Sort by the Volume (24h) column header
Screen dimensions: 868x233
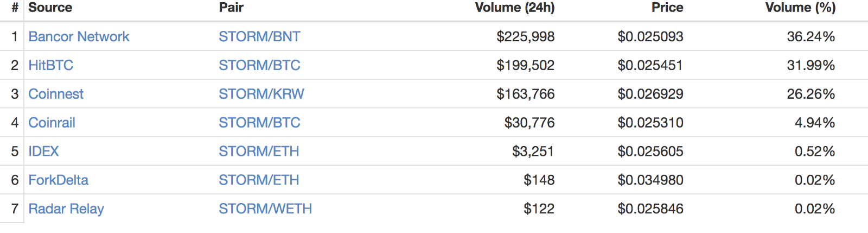(514, 8)
